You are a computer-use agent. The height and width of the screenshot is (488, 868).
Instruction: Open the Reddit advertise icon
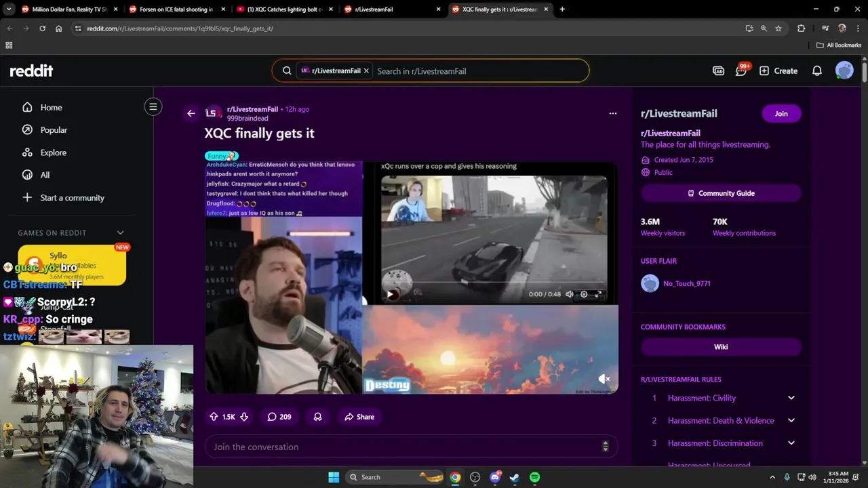718,70
